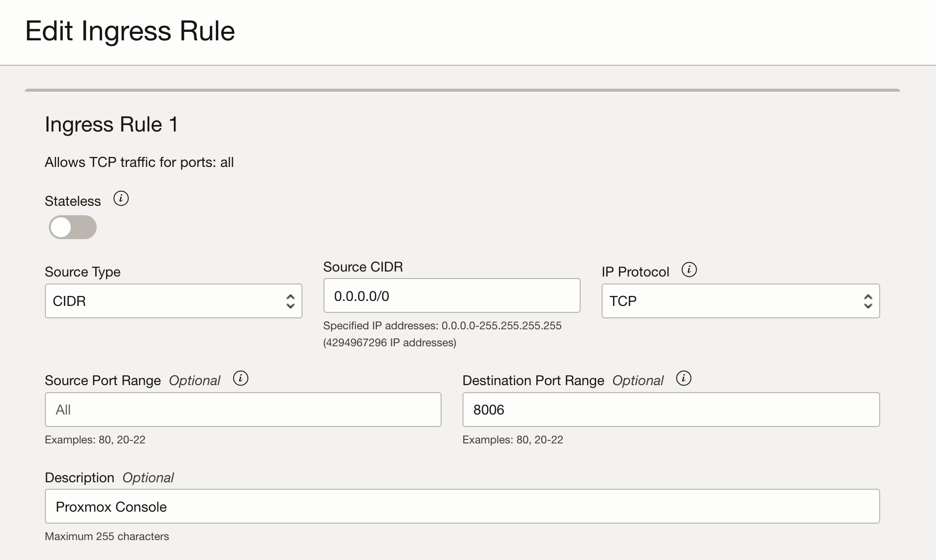View the Source Port Range info tooltip
This screenshot has height=560, width=936.
241,379
